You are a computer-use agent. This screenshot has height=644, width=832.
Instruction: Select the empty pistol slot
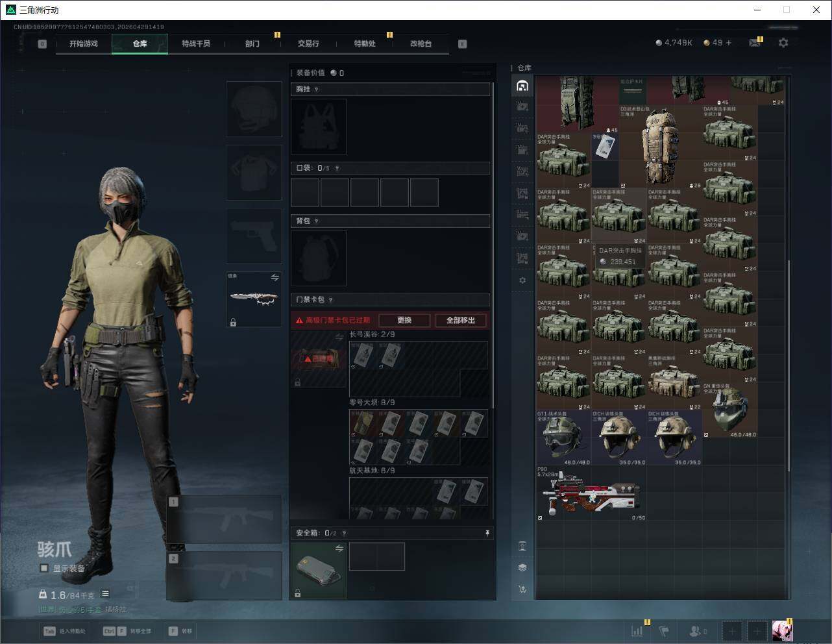point(254,236)
